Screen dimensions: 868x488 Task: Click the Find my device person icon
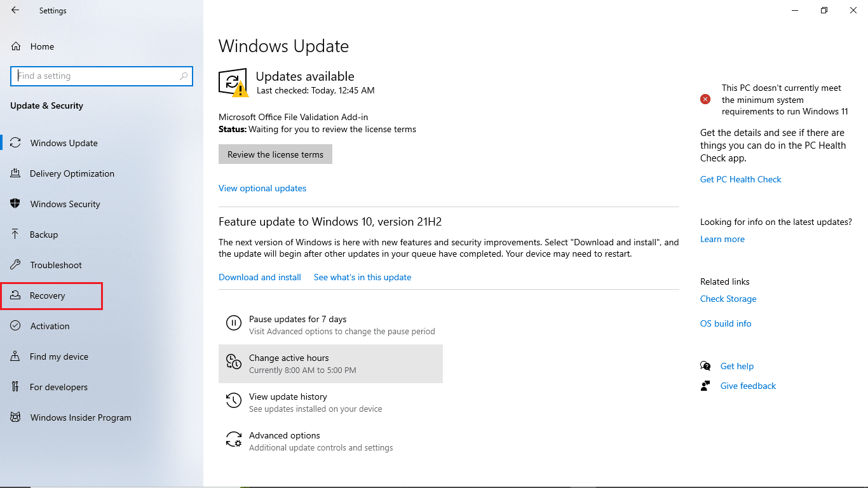(x=16, y=356)
